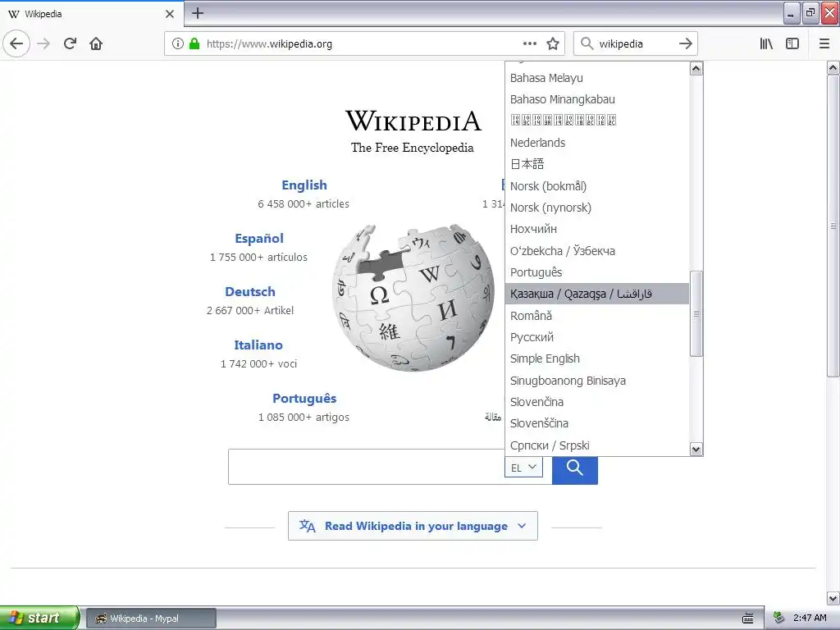Select Nederlands in the language list
The width and height of the screenshot is (840, 630).
tap(597, 143)
